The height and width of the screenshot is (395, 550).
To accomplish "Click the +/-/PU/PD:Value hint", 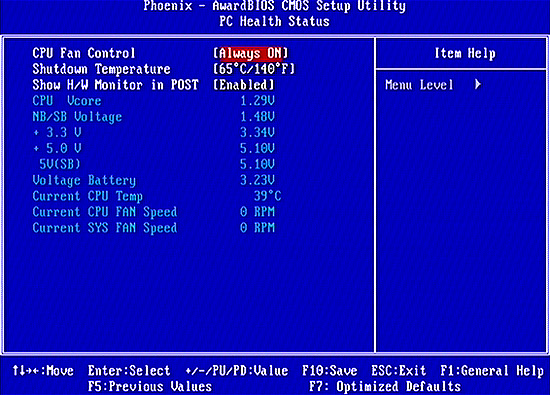I will click(x=237, y=371).
